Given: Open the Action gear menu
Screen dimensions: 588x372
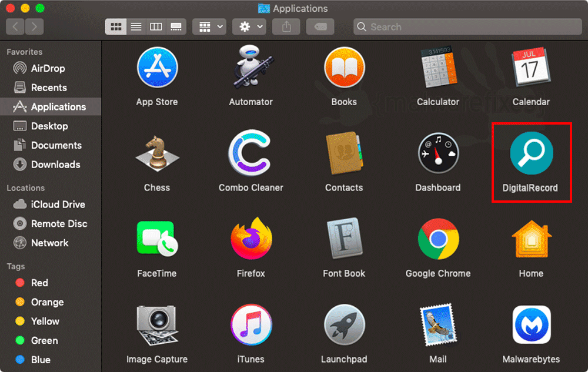Looking at the screenshot, I should (249, 26).
